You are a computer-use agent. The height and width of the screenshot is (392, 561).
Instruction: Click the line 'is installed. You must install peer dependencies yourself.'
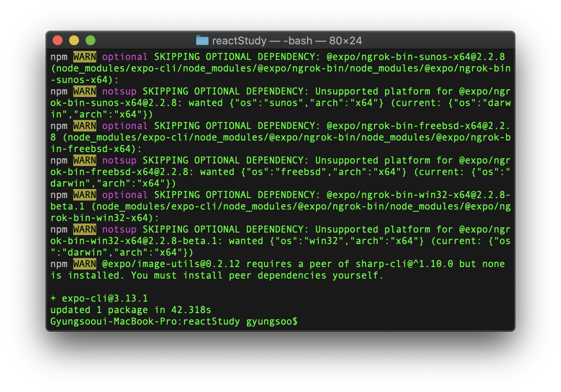tap(217, 275)
